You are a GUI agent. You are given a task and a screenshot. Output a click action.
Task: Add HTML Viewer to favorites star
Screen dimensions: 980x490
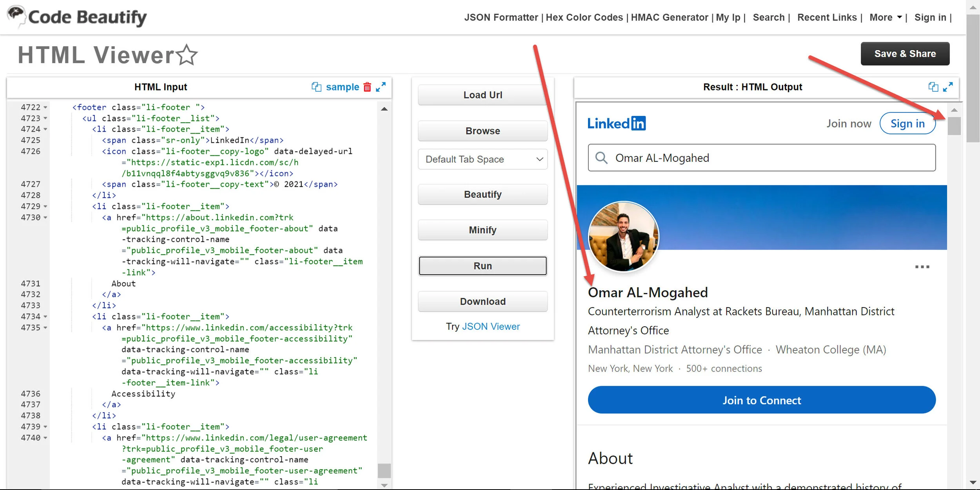point(187,55)
